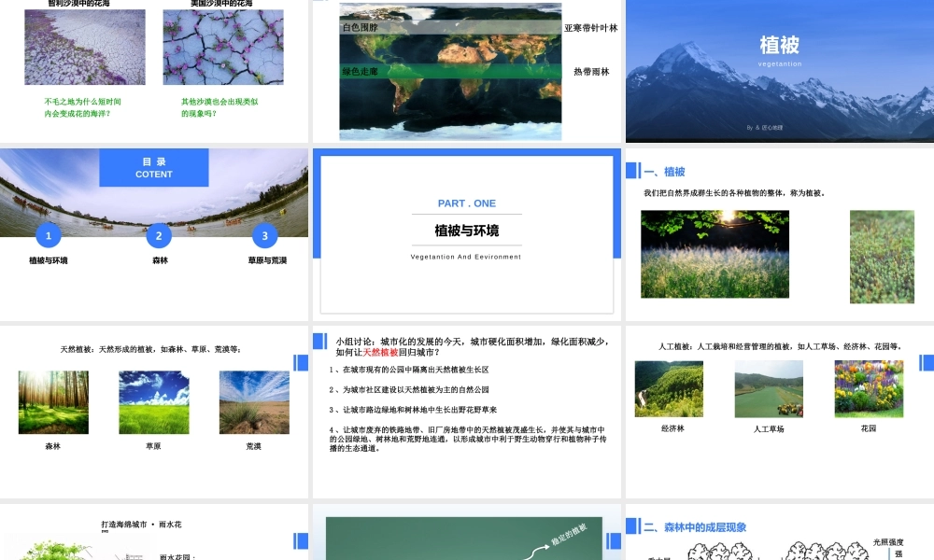Select the 森林 forest photo
Image resolution: width=934 pixels, height=560 pixels.
[53, 402]
